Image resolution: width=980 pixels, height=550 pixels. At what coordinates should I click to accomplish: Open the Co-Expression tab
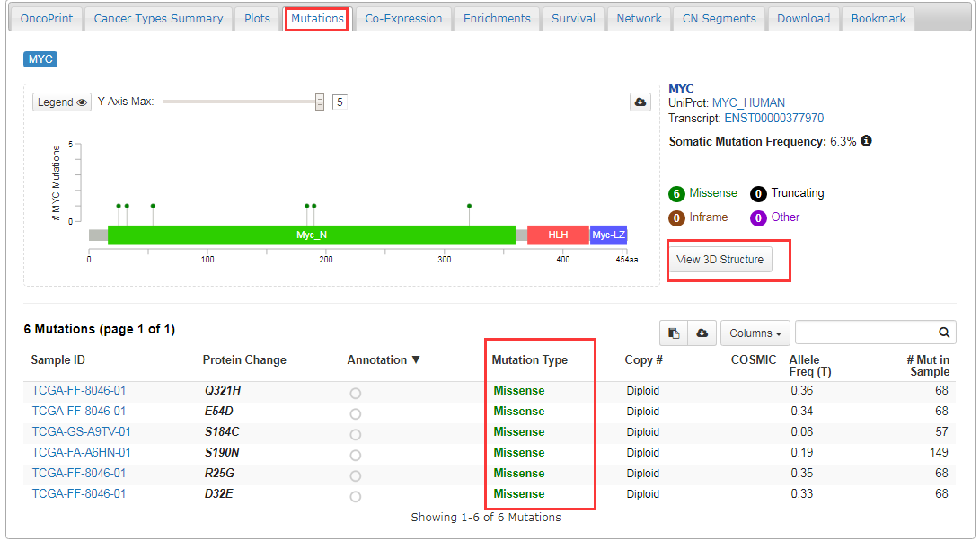[x=403, y=18]
